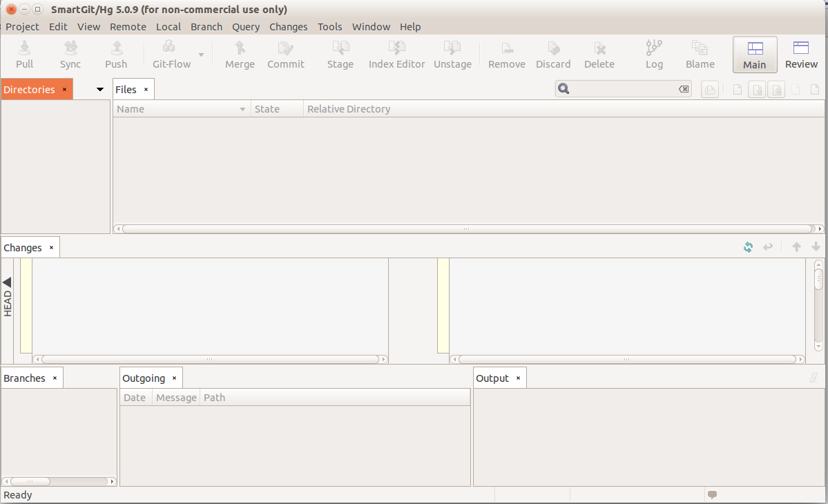The image size is (828, 504).
Task: Close the Output tab
Action: [518, 378]
